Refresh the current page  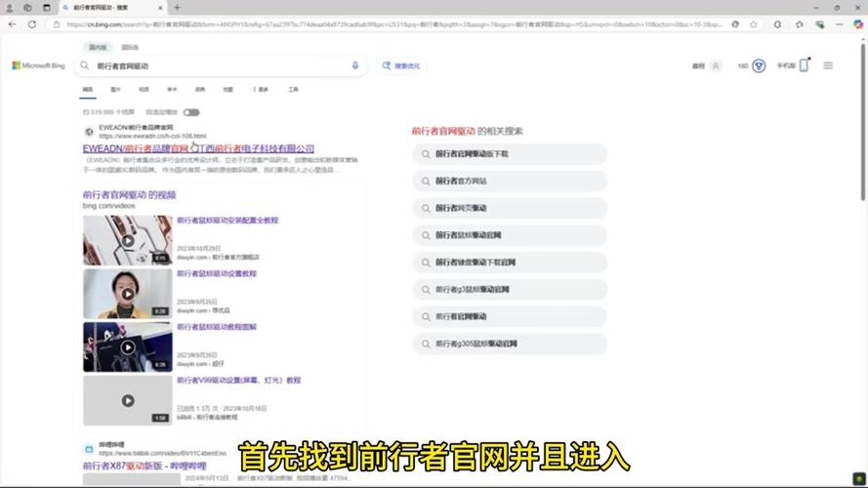pos(32,24)
